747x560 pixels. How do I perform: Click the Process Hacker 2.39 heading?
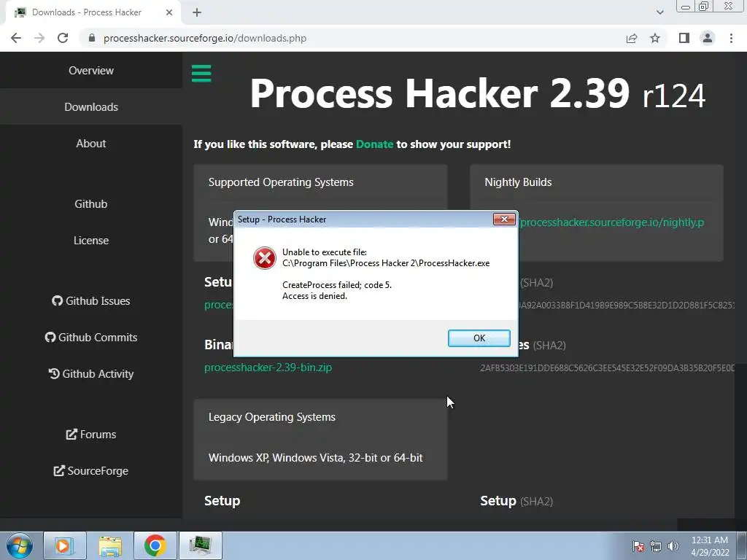[477, 94]
